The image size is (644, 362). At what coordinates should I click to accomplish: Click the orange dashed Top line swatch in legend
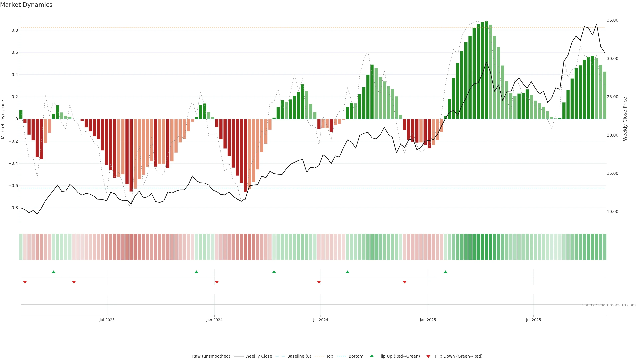click(319, 356)
